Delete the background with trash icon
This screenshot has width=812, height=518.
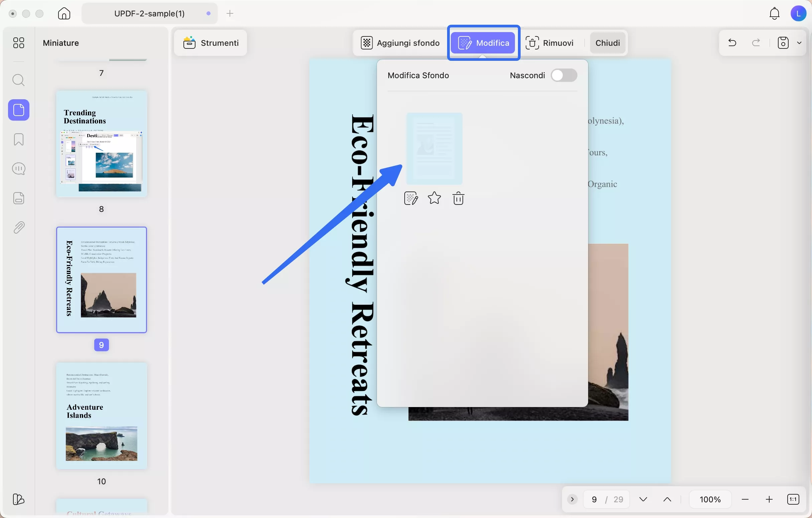458,198
